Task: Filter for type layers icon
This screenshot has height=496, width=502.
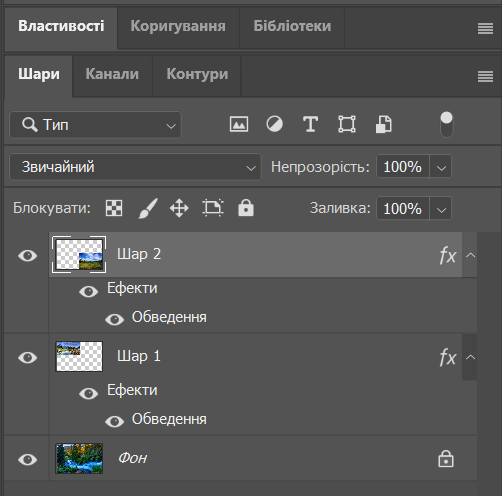Action: 310,124
